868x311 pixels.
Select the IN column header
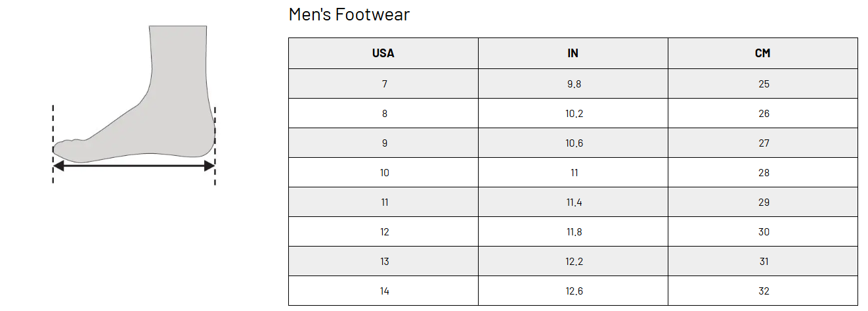point(573,53)
